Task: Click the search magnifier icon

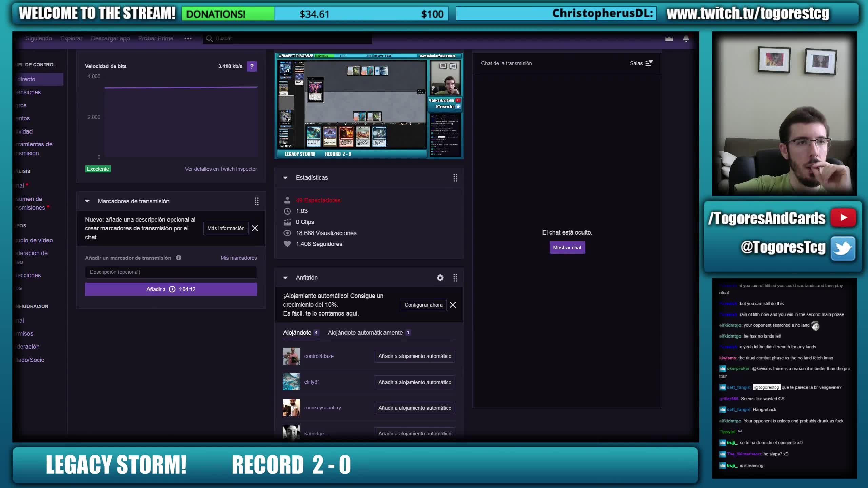Action: click(x=209, y=38)
